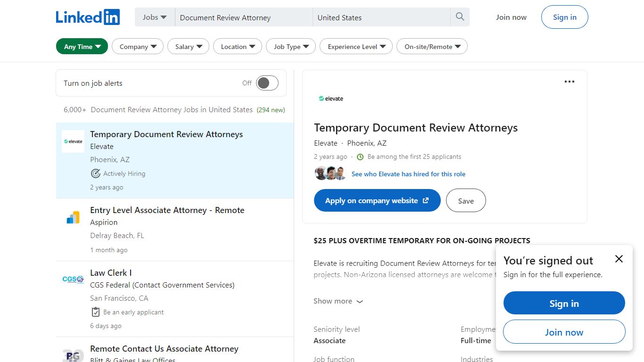Open the Location filter dropdown
This screenshot has height=362, width=644.
(x=238, y=46)
